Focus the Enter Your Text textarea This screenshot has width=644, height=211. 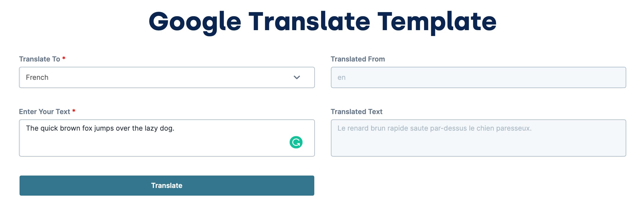click(x=167, y=138)
